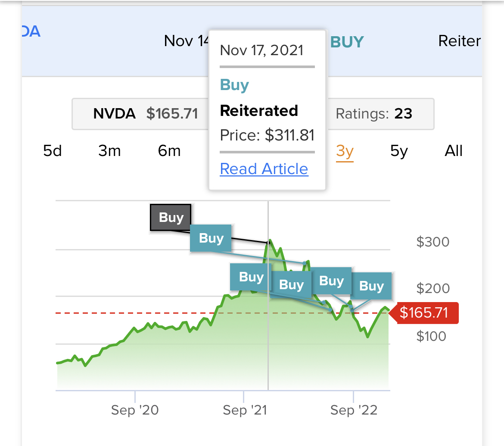Click the rightmost Buy rating flag
The width and height of the screenshot is (504, 446).
372,286
